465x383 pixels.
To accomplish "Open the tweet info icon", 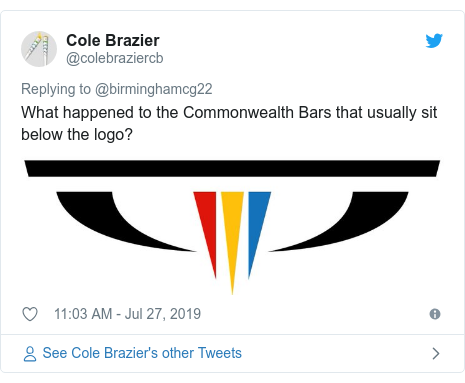I will tap(435, 314).
